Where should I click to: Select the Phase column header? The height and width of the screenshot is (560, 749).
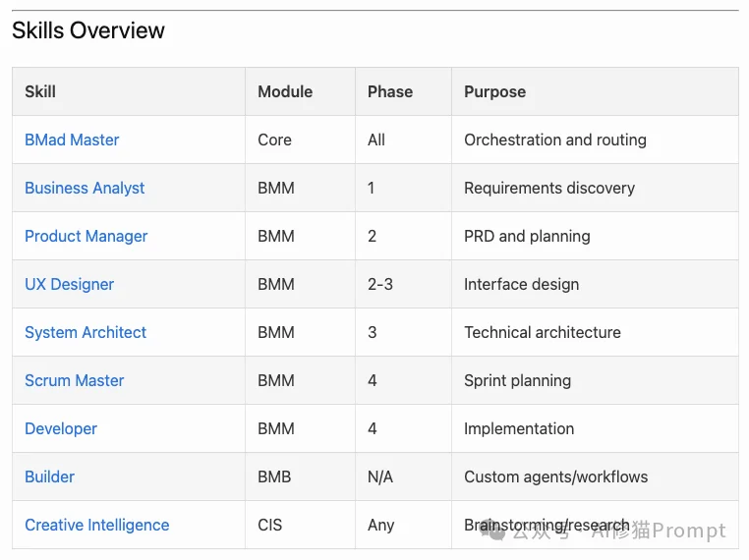click(x=390, y=91)
